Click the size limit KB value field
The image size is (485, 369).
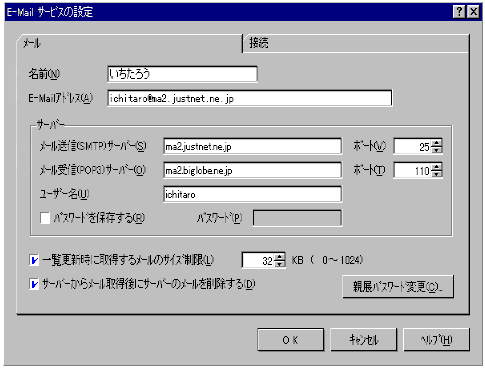[259, 260]
